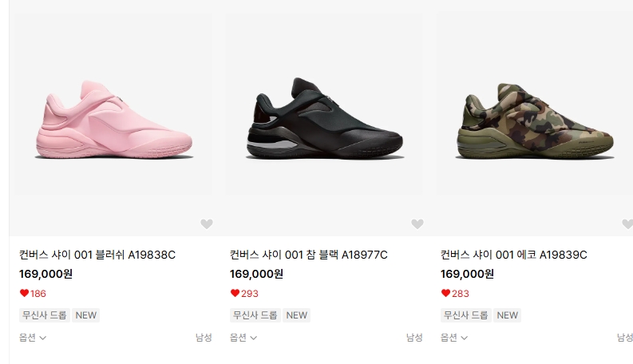Click red heart icon beside 186 likes
This screenshot has width=633, height=364.
coord(24,293)
